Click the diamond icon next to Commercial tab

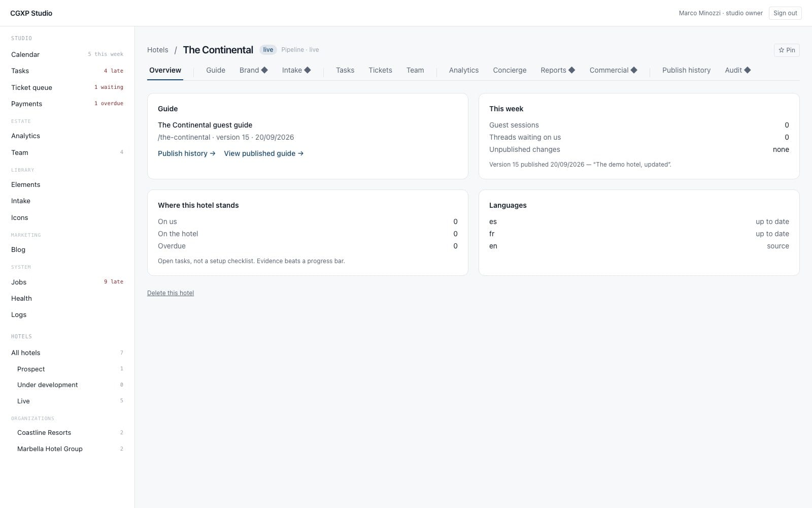coord(634,70)
